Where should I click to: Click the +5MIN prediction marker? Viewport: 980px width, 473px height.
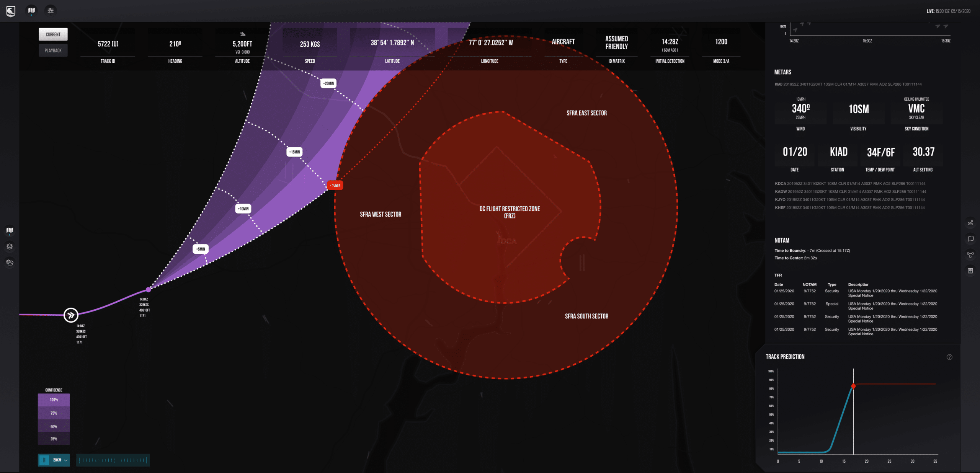[201, 249]
